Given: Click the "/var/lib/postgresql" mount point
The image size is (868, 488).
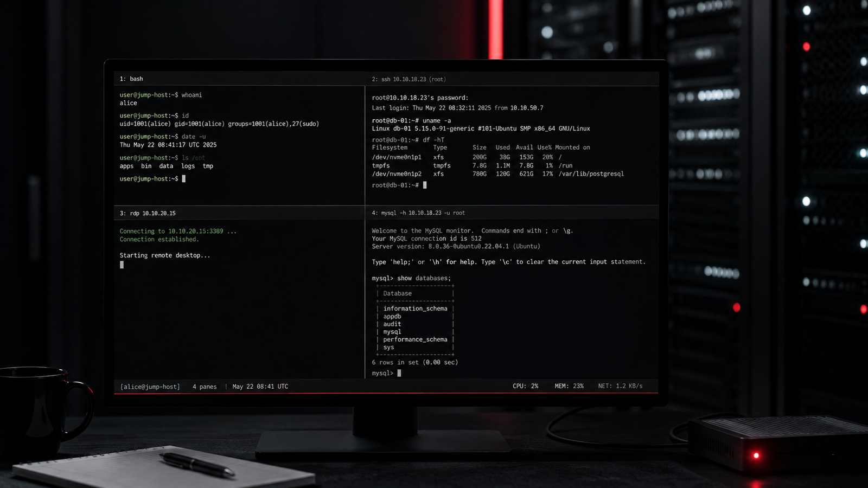Looking at the screenshot, I should point(591,174).
